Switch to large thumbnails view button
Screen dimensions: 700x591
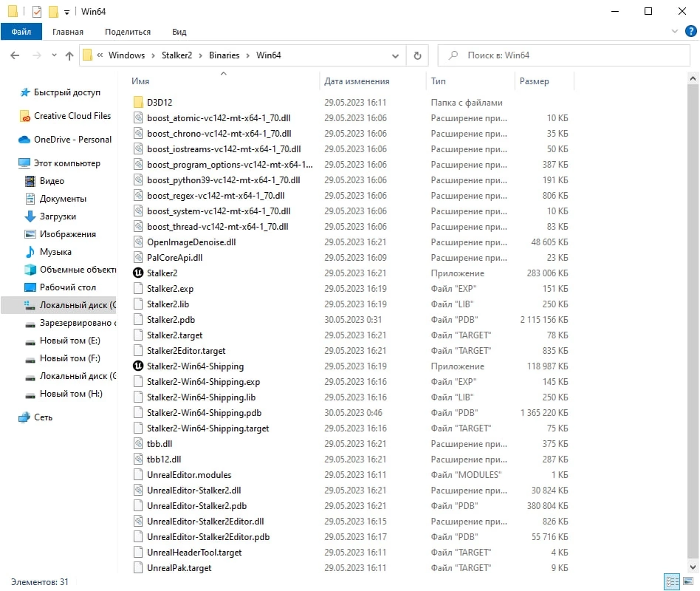coord(688,581)
